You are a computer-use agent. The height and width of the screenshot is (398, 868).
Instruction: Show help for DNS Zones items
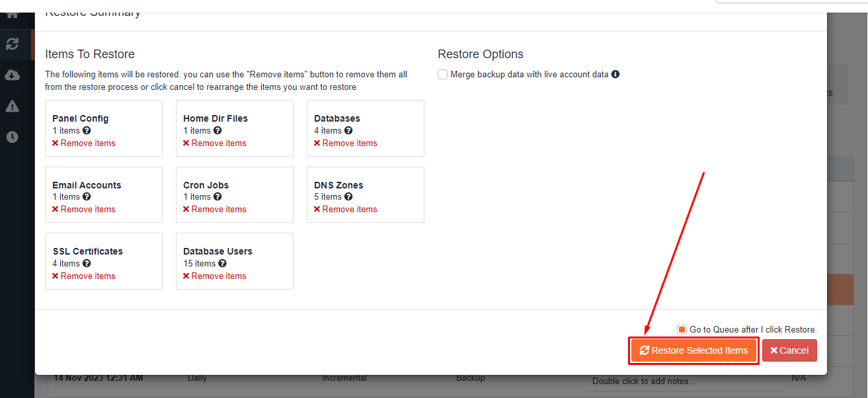coord(348,197)
